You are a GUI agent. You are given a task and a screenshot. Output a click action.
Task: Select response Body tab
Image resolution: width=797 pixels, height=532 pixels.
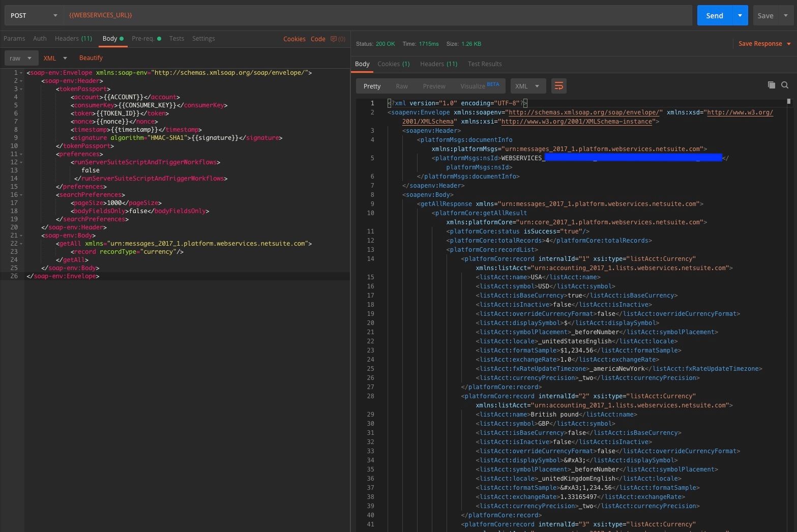pos(362,64)
